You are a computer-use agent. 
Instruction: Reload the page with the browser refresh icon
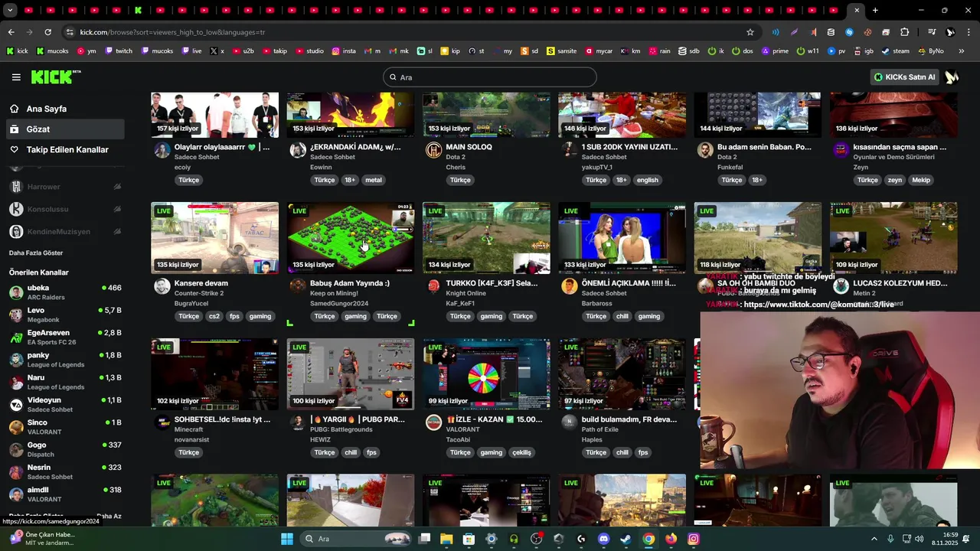(x=47, y=32)
